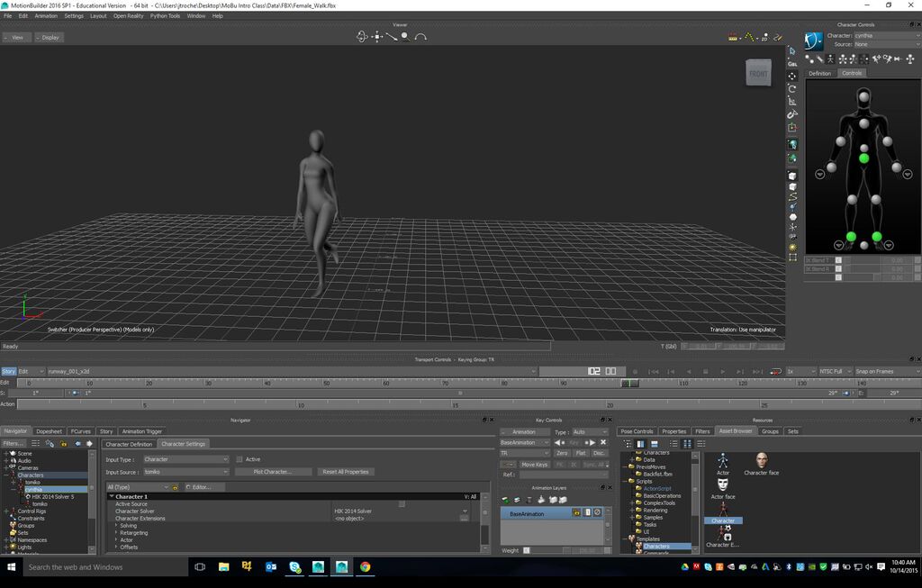Click the camera travelling cross-arrows icon above viewer

pos(377,36)
